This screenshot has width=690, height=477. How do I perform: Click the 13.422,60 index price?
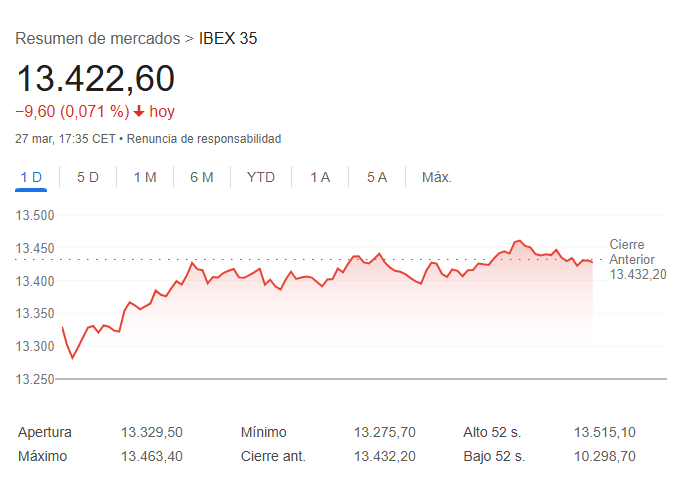[x=95, y=79]
